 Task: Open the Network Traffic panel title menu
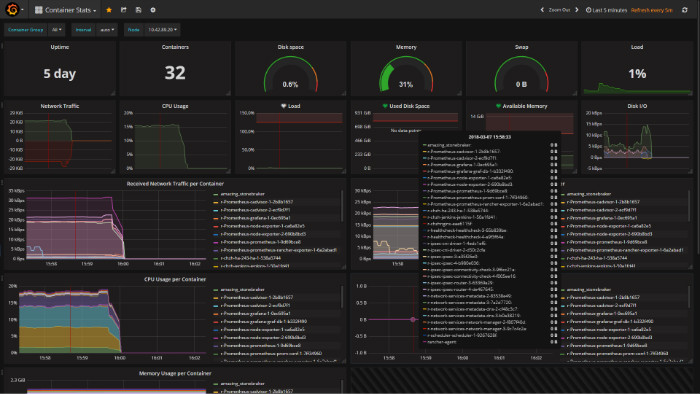[60, 106]
